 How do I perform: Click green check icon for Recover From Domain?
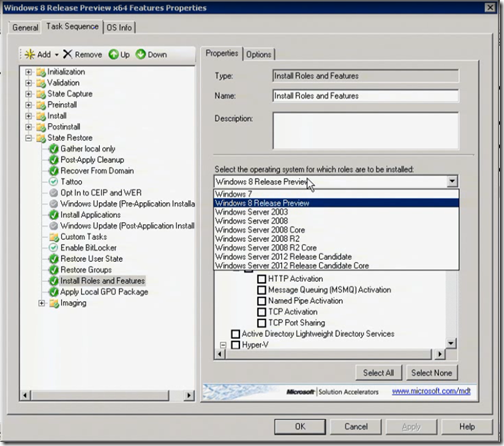(x=54, y=171)
